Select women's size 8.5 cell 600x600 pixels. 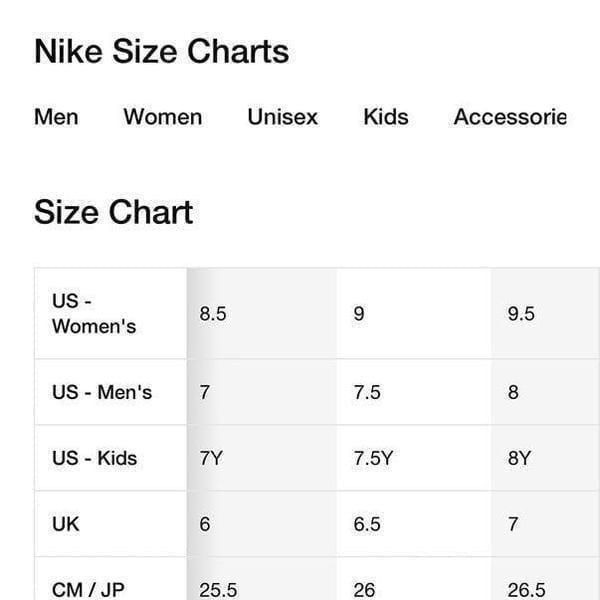point(262,314)
